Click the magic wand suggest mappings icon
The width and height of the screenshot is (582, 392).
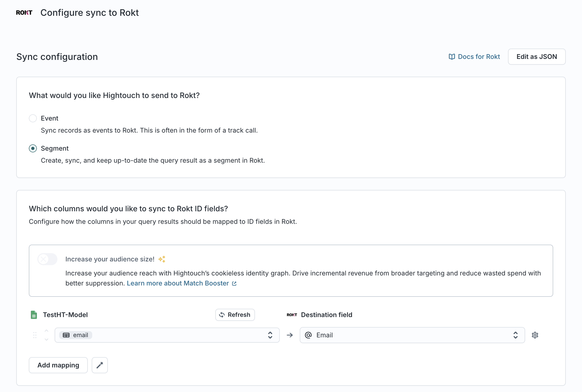100,365
